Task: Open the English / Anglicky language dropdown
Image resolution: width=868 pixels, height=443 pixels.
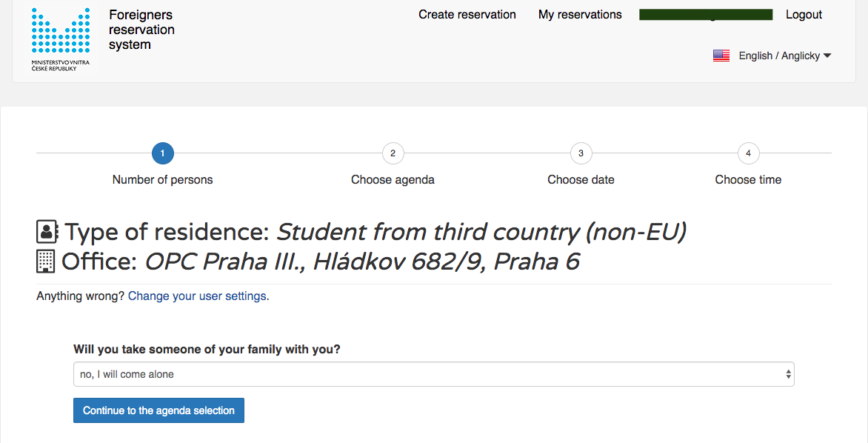Action: click(x=784, y=56)
